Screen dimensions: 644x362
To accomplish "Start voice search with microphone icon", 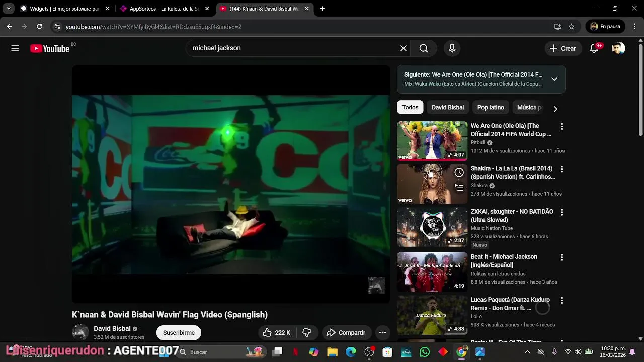I will pyautogui.click(x=452, y=48).
